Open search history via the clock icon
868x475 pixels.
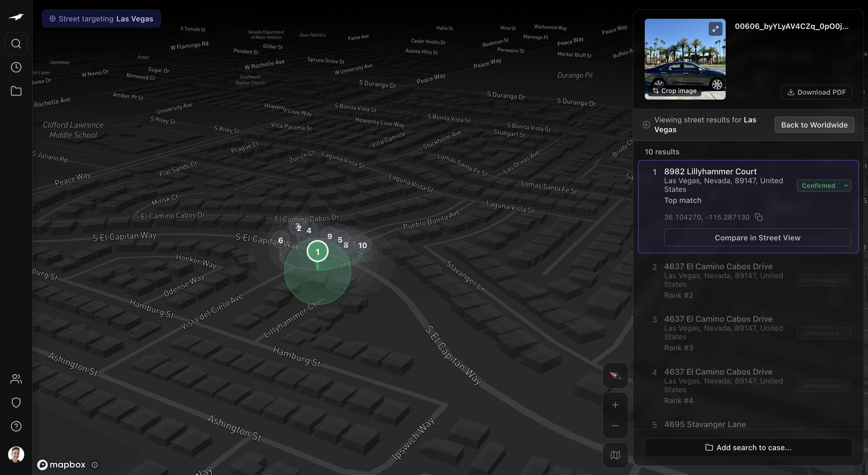[16, 67]
